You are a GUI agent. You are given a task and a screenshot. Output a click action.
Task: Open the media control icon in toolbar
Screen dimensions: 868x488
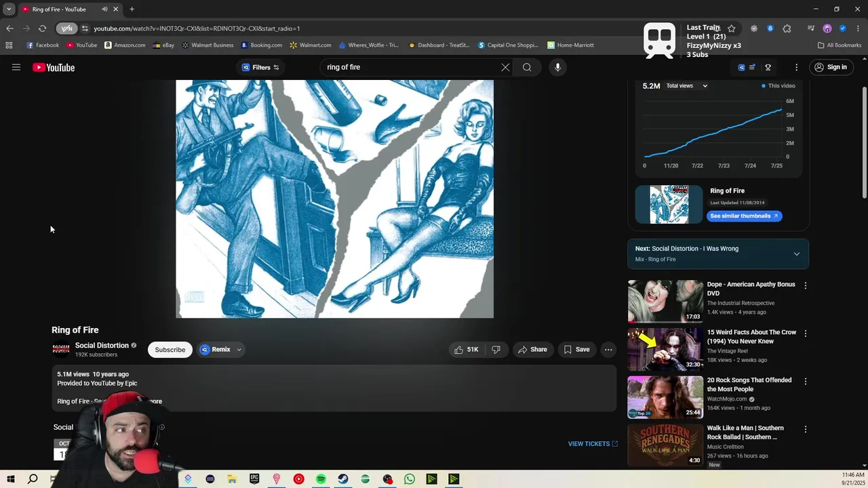[x=811, y=28]
